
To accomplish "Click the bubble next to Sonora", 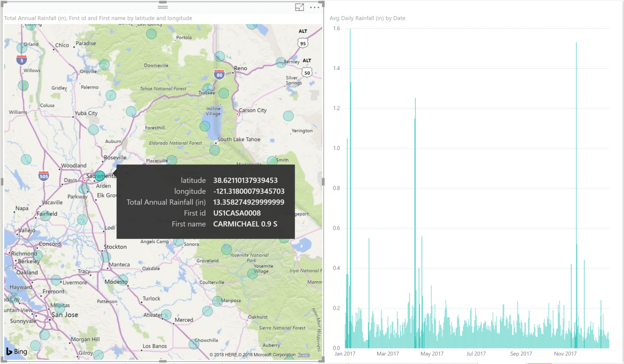I will click(179, 241).
